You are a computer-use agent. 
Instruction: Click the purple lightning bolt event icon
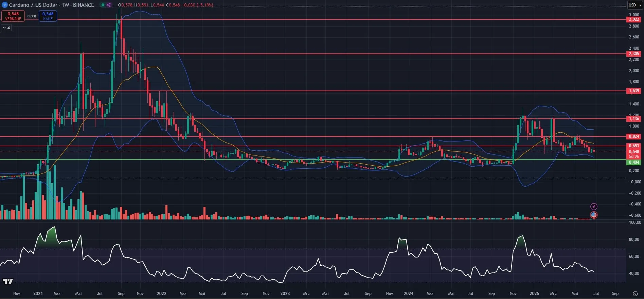pos(594,206)
